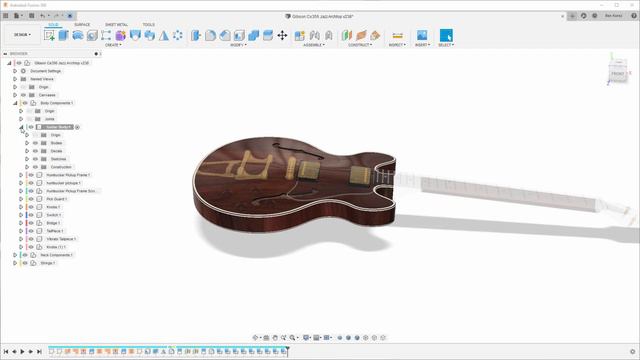Expand the Strings:1 node
The width and height of the screenshot is (640, 360).
tap(15, 263)
